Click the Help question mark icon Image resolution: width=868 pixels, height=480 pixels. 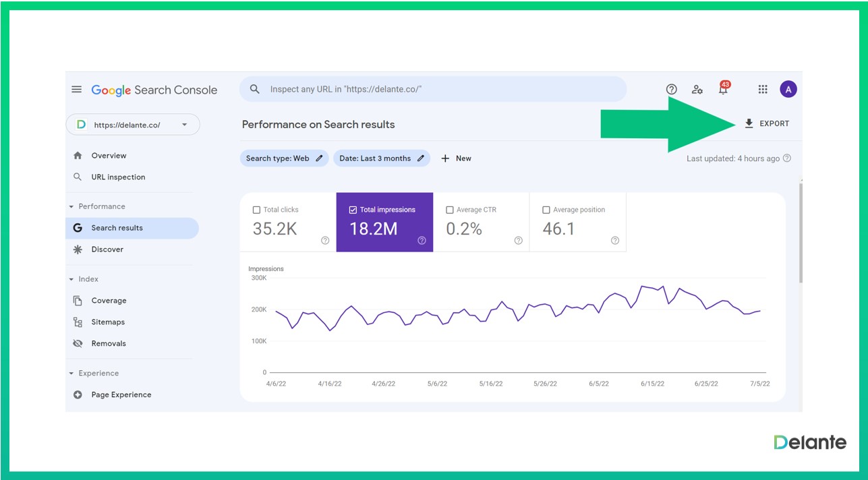(671, 89)
